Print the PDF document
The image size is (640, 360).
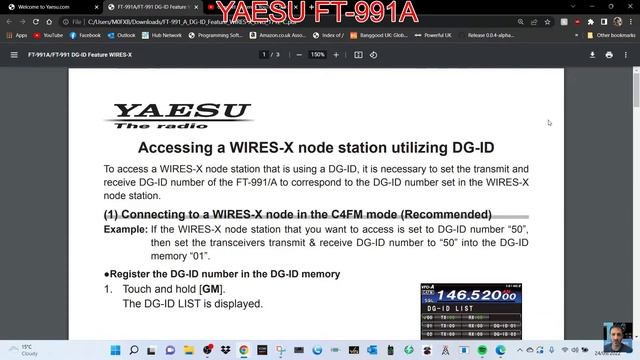[x=609, y=55]
